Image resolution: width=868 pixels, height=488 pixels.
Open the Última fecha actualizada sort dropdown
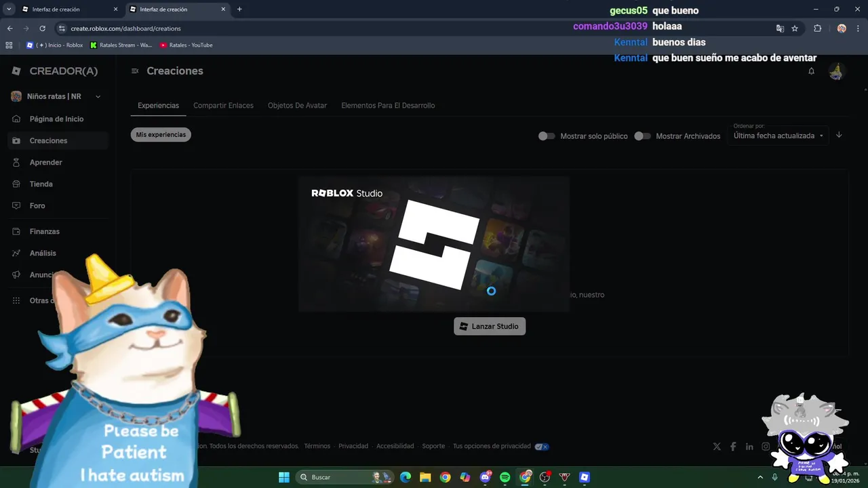point(778,135)
